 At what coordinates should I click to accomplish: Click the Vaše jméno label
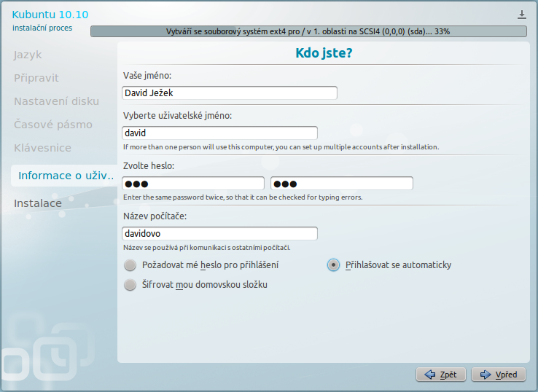(x=147, y=76)
